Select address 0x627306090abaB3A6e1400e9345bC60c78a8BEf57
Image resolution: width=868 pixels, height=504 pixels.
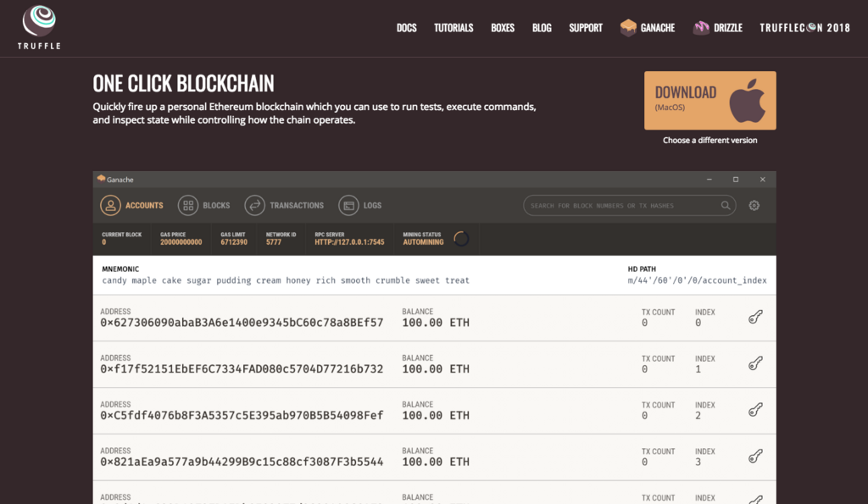click(x=242, y=323)
